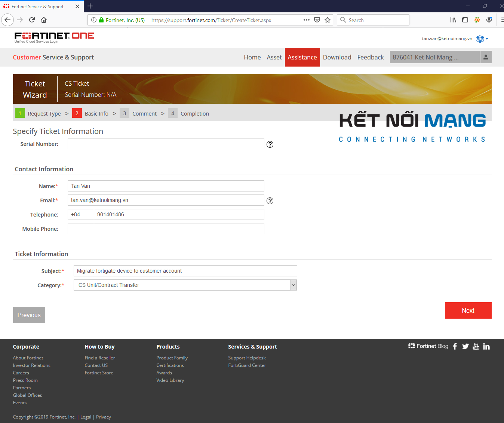Save page to Pocket
The image size is (504, 423).
point(317,20)
